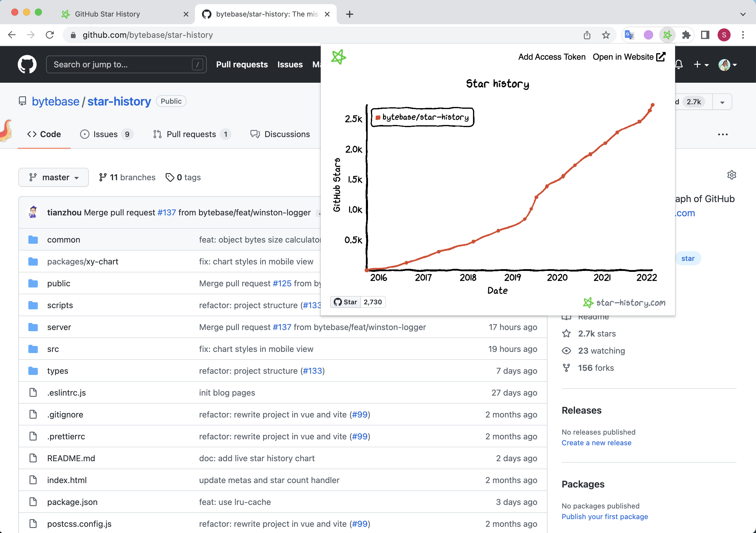Viewport: 756px width, 533px height.
Task: Click the GitHub octocat logo icon
Action: [27, 64]
